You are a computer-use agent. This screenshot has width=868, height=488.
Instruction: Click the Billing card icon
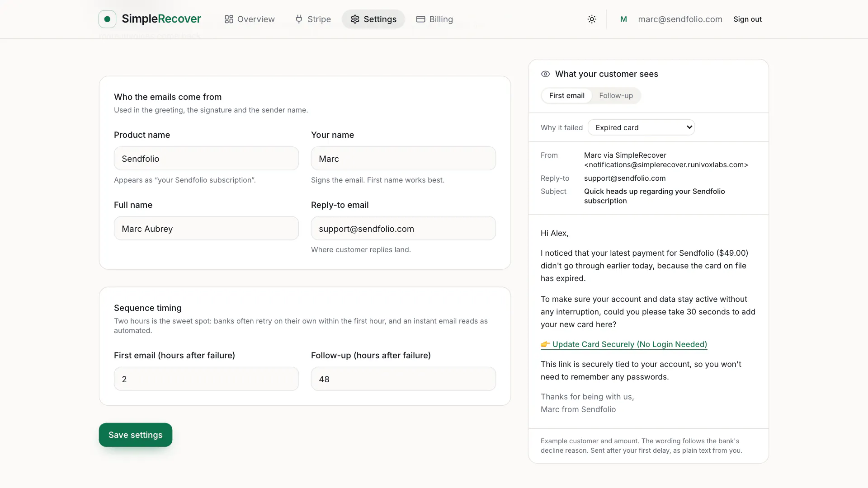tap(420, 19)
